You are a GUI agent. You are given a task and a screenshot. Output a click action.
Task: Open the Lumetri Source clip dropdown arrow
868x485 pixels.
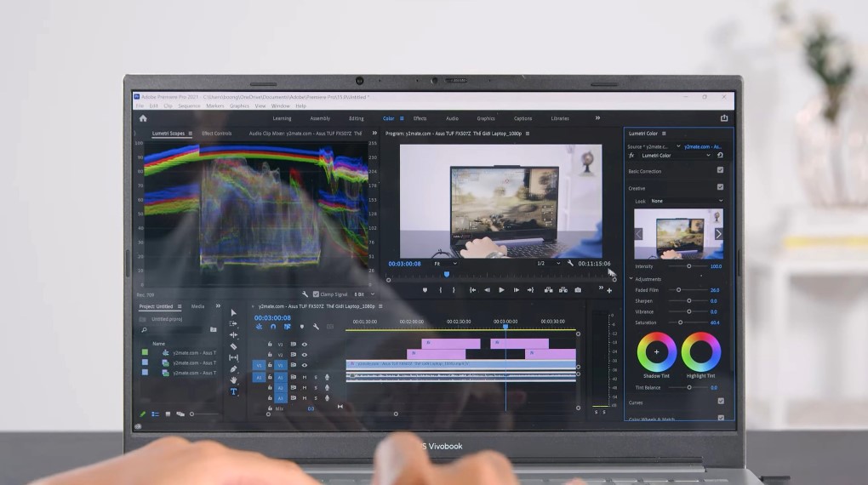point(678,146)
